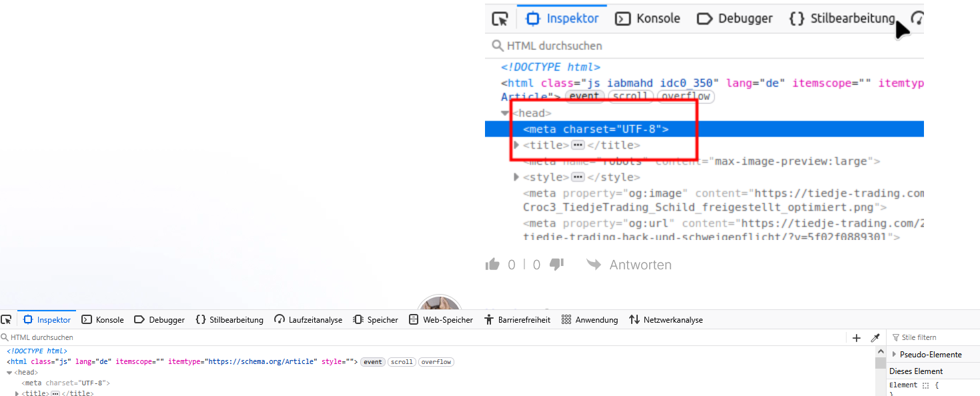Switch to the Netzwerkanalyse tab
Viewport: 980px width, 396px height.
pos(666,320)
